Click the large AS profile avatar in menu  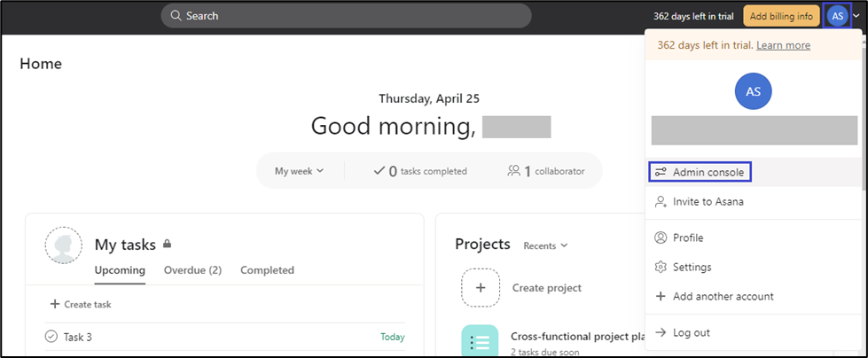coord(754,91)
